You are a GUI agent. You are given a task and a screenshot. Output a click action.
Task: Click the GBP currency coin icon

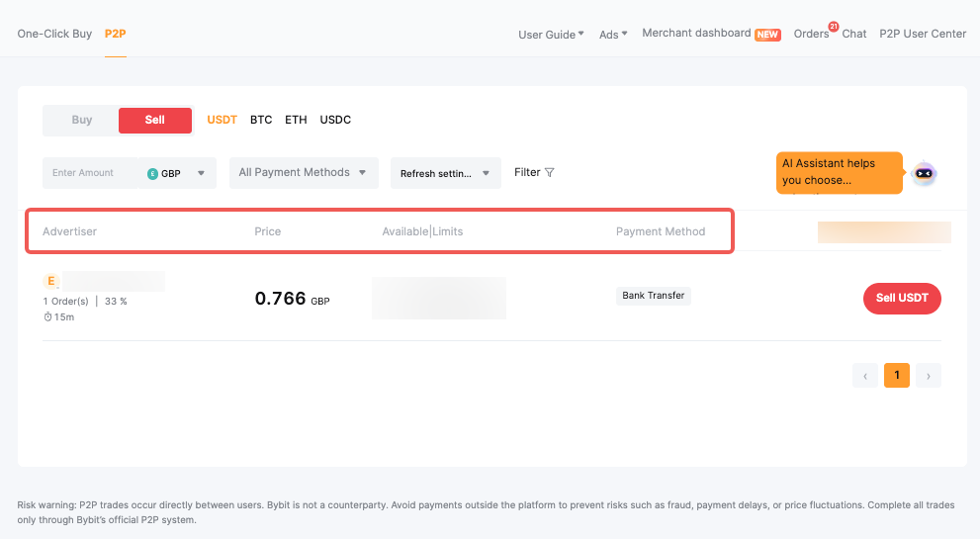click(152, 173)
